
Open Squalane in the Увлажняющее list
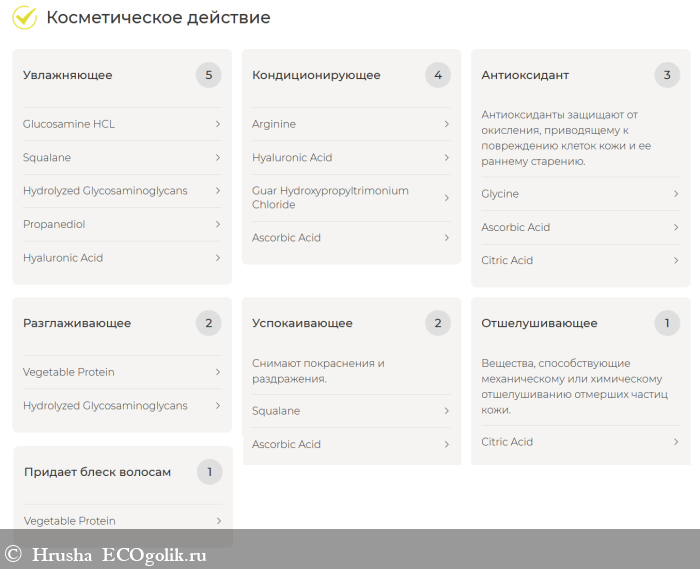tap(122, 158)
